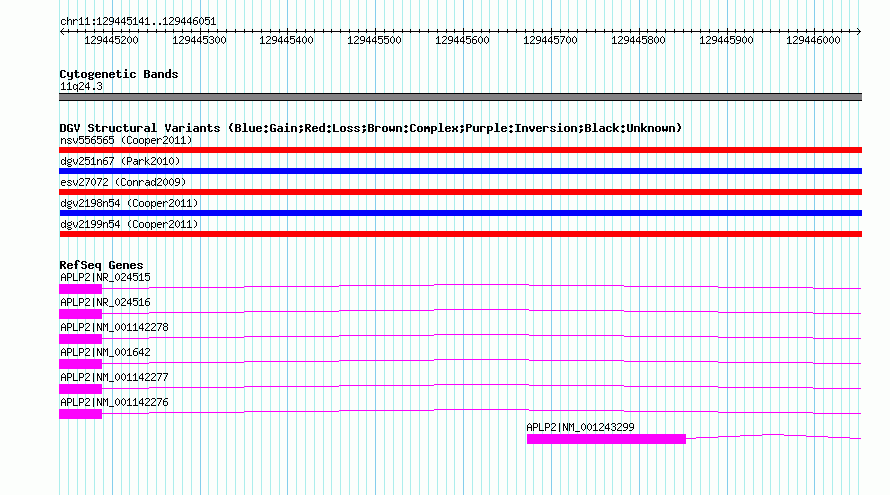Click the magenta exon of APLP2|NM_001142276
The width and height of the screenshot is (890, 495).
pos(81,414)
